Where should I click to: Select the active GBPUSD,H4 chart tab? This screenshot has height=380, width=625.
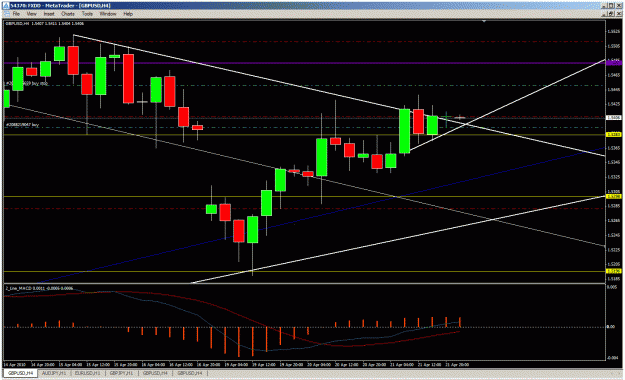(x=20, y=374)
